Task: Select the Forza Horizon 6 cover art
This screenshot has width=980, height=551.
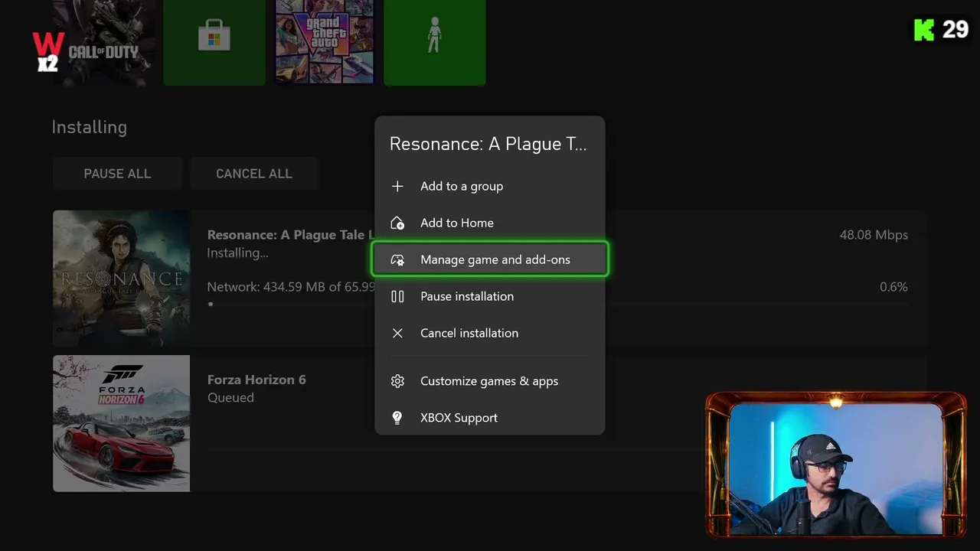Action: (121, 423)
